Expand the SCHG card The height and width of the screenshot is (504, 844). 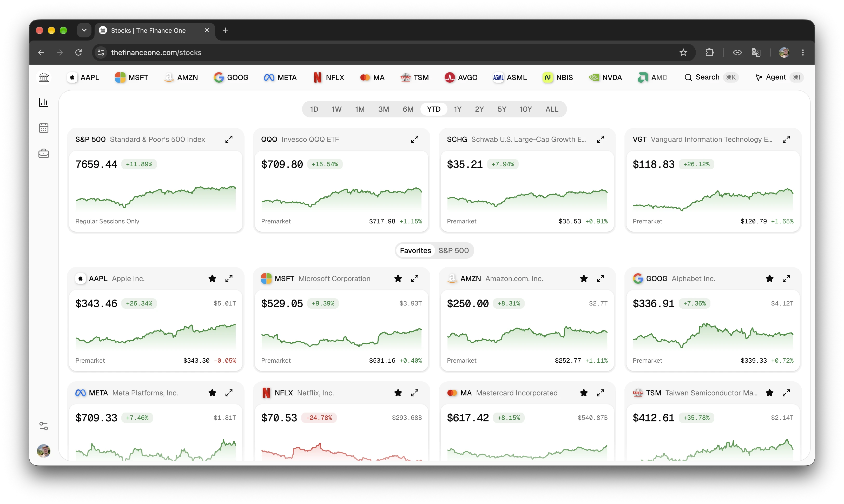[601, 139]
